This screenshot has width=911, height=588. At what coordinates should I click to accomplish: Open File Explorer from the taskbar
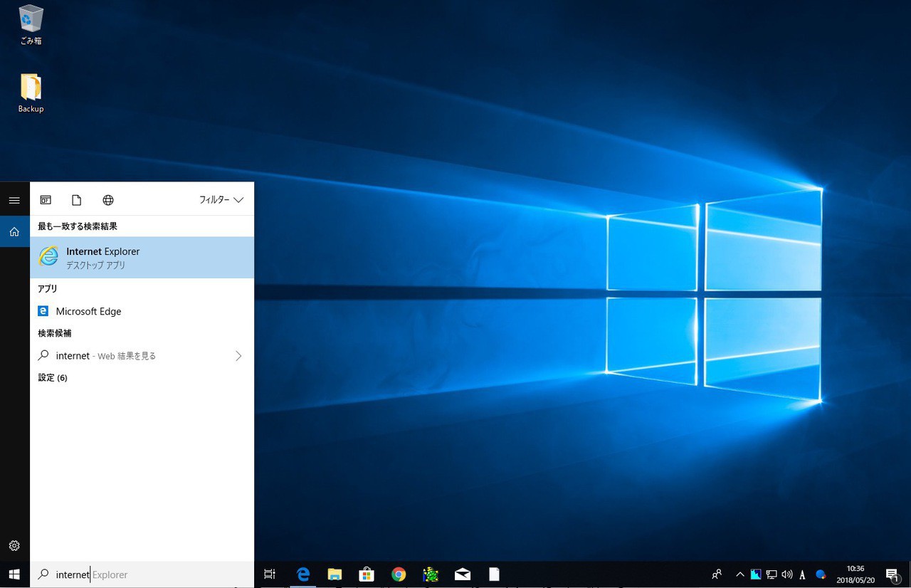335,574
